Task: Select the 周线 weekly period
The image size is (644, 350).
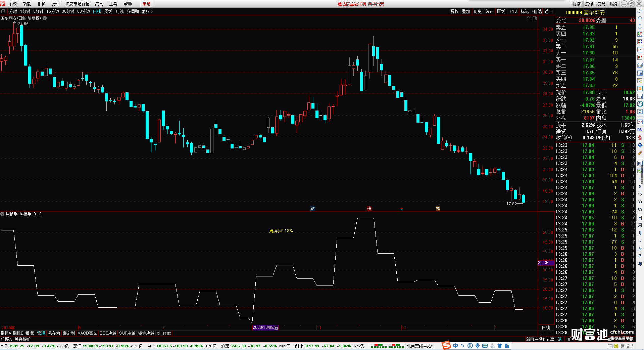Action: pyautogui.click(x=108, y=11)
